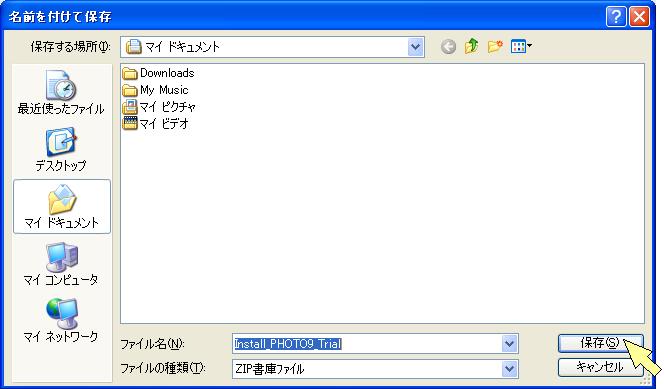Image resolution: width=664 pixels, height=389 pixels.
Task: Click the help question mark button
Action: (616, 17)
